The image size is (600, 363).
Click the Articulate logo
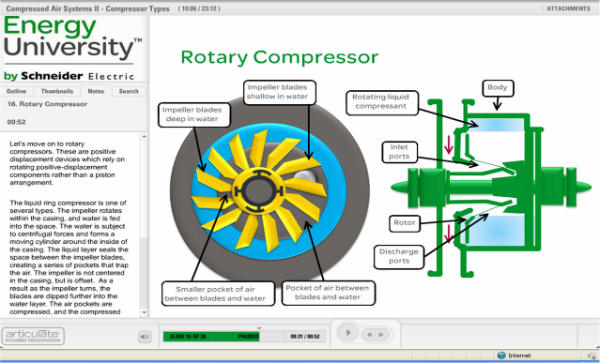pyautogui.click(x=33, y=335)
